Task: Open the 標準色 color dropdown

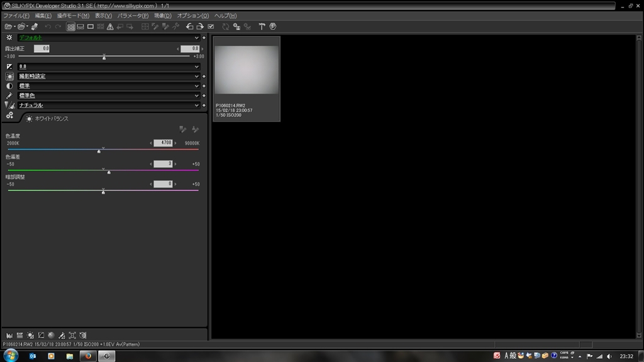Action: tap(108, 96)
